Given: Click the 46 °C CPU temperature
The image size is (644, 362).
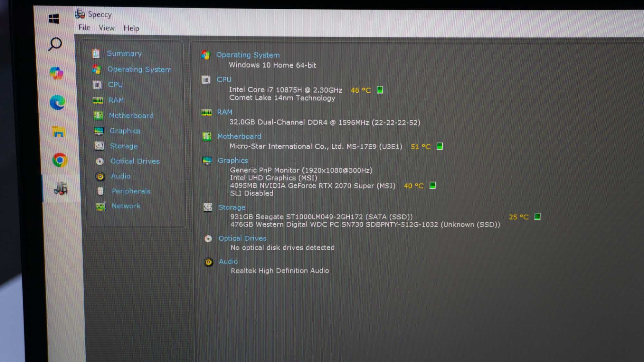Looking at the screenshot, I should pyautogui.click(x=361, y=90).
